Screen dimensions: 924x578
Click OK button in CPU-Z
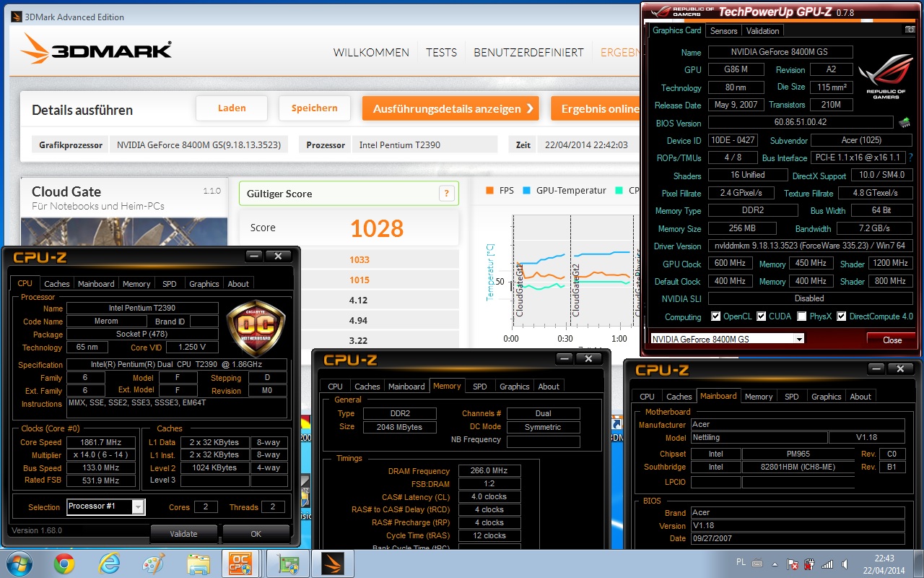tap(256, 534)
